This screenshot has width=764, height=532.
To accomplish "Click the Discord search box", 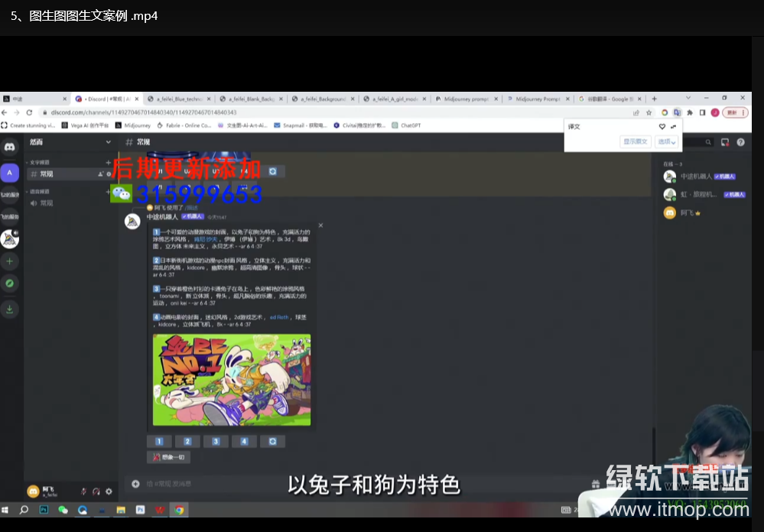I will [x=697, y=142].
